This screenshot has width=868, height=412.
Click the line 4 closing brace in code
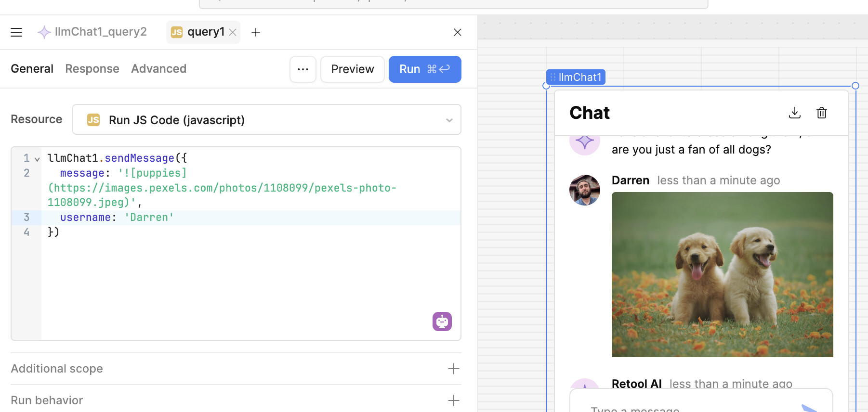53,232
